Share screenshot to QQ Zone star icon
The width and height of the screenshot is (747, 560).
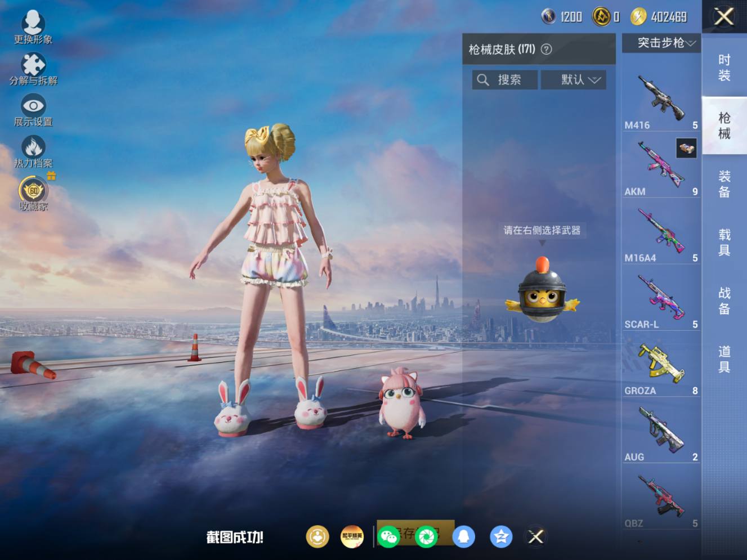click(501, 537)
